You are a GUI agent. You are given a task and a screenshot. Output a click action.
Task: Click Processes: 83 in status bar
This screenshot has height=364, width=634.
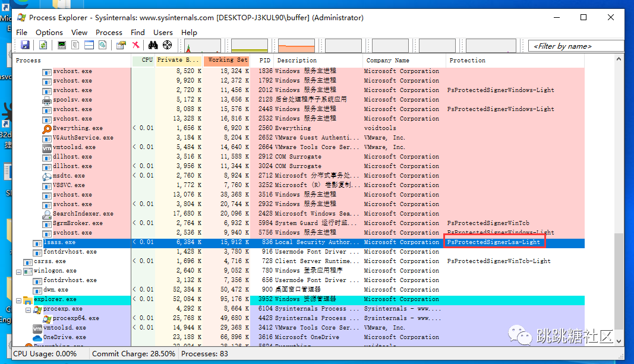(204, 354)
